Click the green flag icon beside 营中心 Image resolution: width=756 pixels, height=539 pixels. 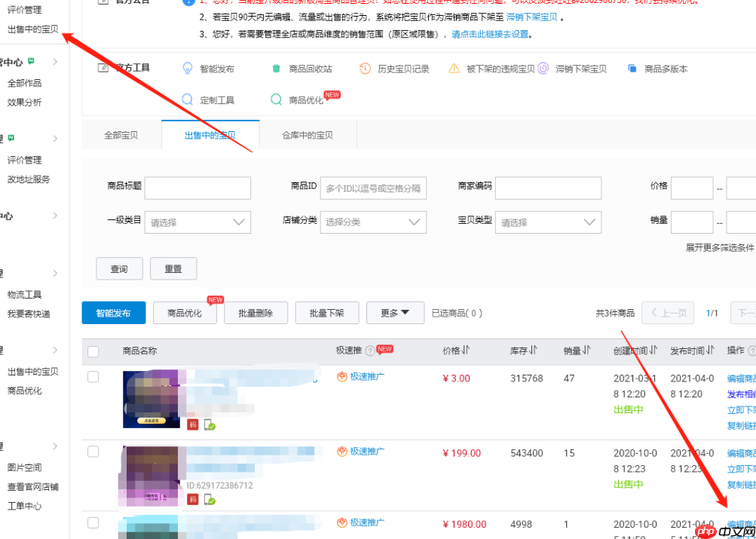31,61
